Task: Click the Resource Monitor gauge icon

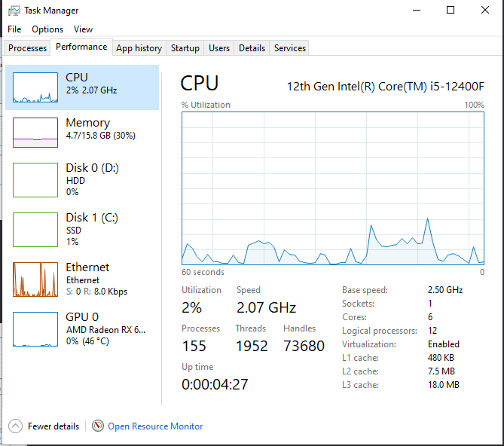Action: point(98,426)
